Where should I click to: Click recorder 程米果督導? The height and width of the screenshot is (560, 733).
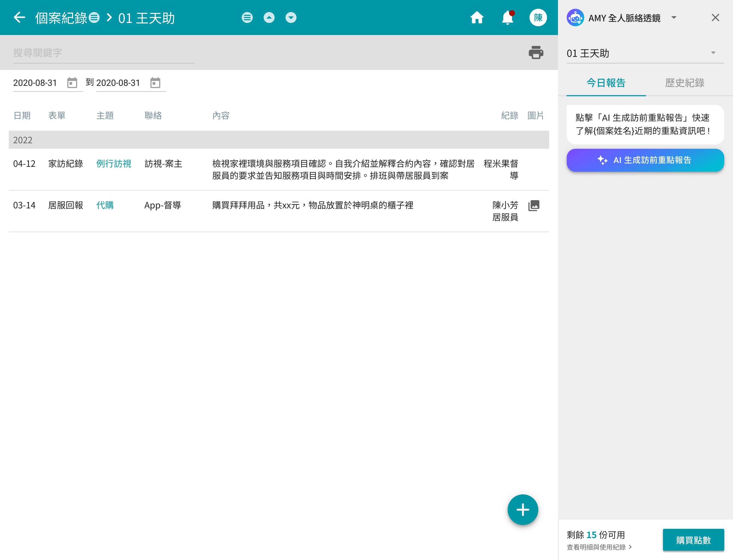501,169
